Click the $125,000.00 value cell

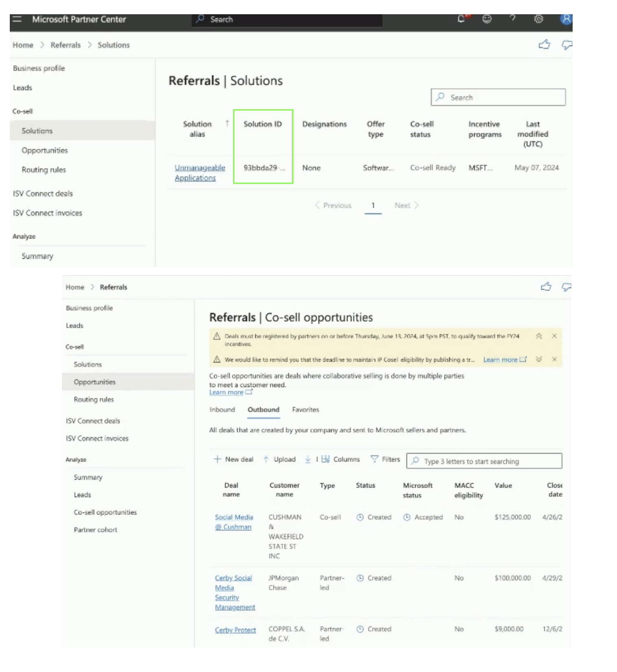tap(513, 517)
